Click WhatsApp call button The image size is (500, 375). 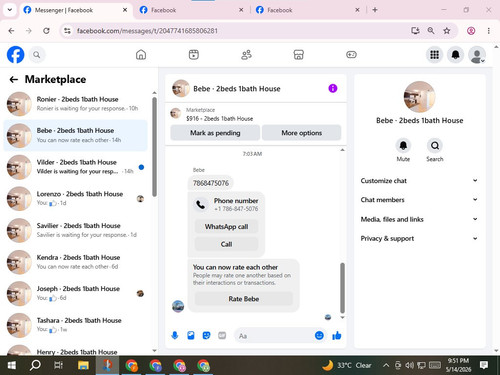pyautogui.click(x=226, y=227)
